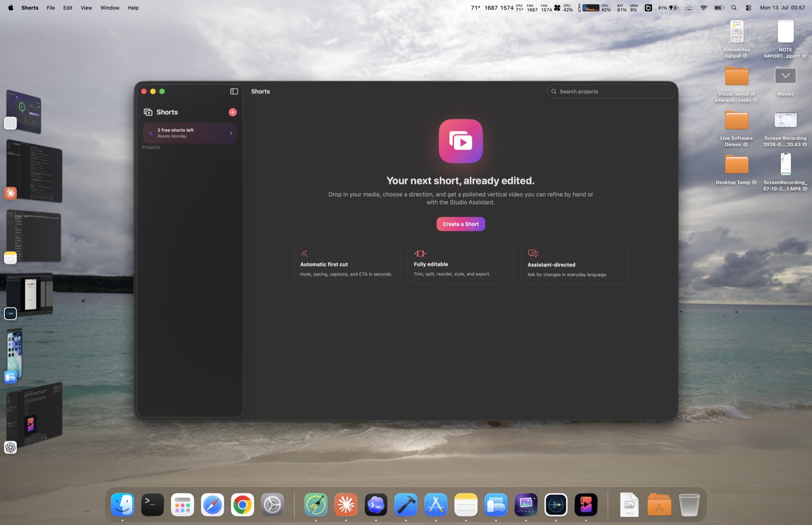This screenshot has height=525, width=812.
Task: Open the Window menu
Action: coord(110,8)
